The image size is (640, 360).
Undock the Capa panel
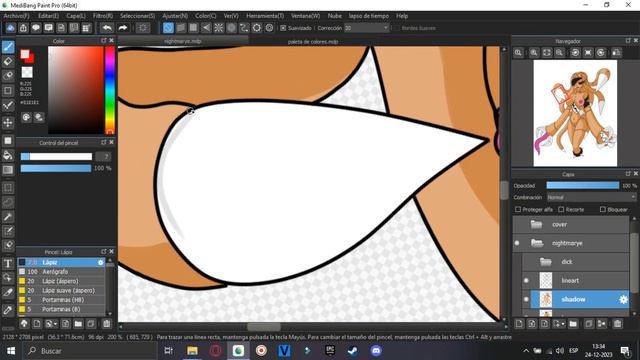[x=628, y=174]
